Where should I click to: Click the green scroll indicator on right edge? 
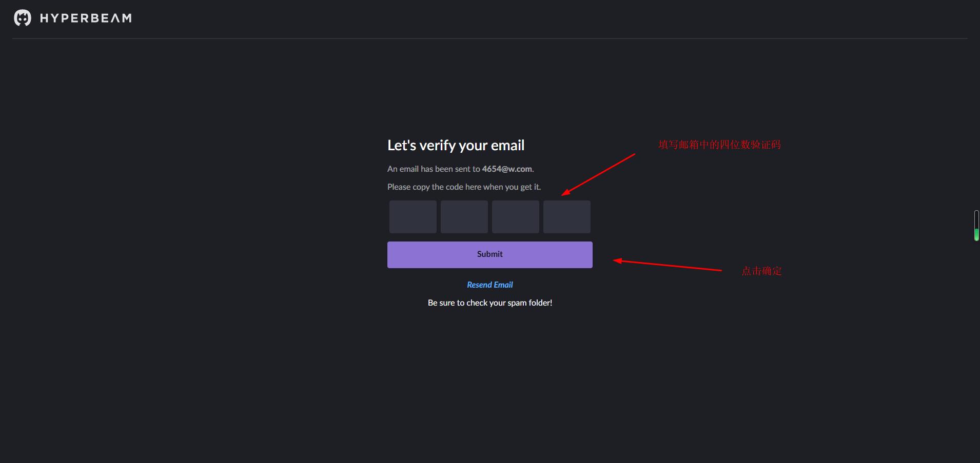(x=976, y=234)
